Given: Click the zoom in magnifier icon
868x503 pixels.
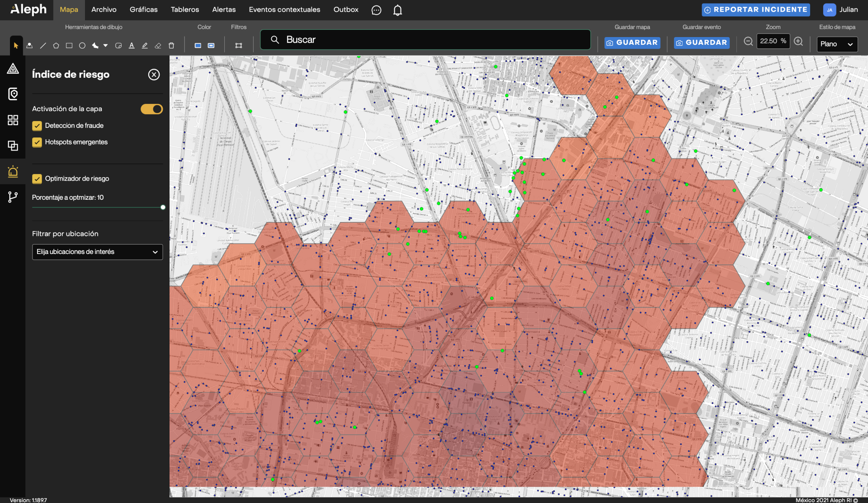Looking at the screenshot, I should click(799, 42).
